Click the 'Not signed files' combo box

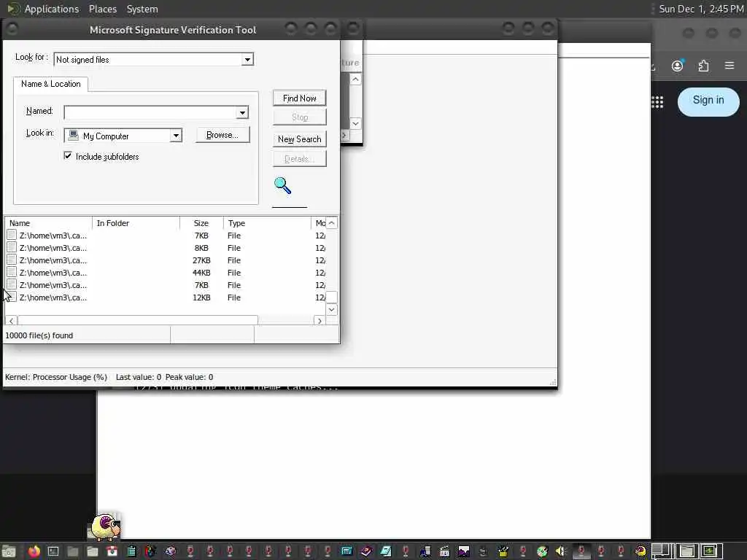point(154,60)
